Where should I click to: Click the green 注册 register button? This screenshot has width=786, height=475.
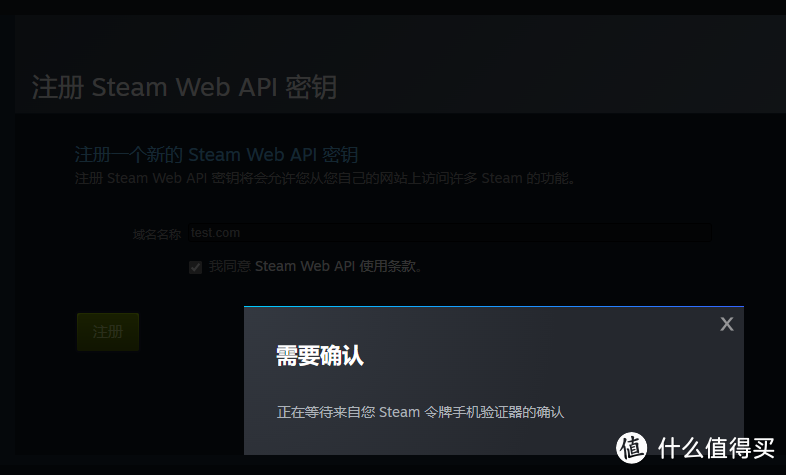click(108, 332)
